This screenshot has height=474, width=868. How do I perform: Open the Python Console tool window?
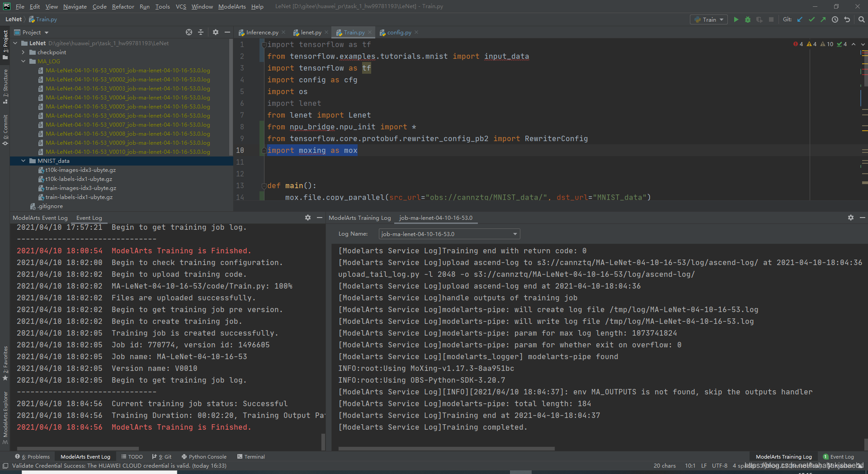pyautogui.click(x=204, y=457)
